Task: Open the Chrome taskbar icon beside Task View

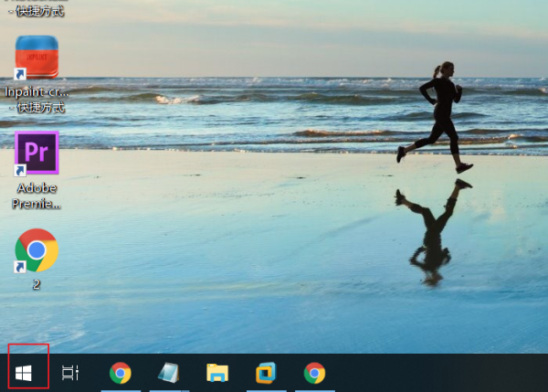Action: coord(121,373)
